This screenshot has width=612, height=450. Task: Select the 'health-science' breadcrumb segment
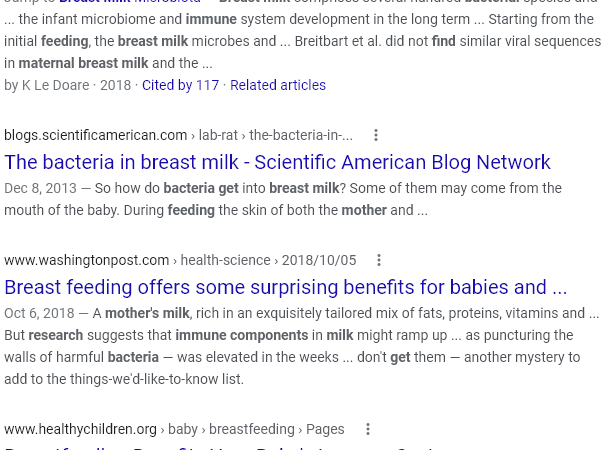coord(226,260)
